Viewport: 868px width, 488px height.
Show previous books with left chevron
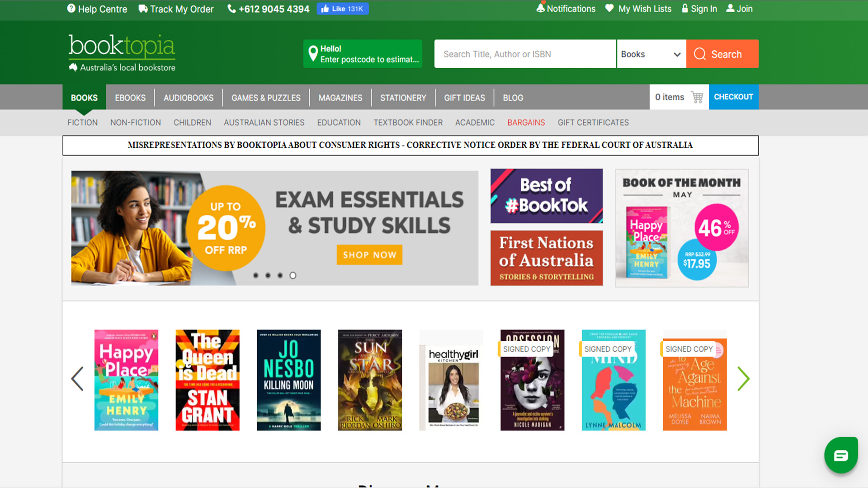(x=78, y=379)
